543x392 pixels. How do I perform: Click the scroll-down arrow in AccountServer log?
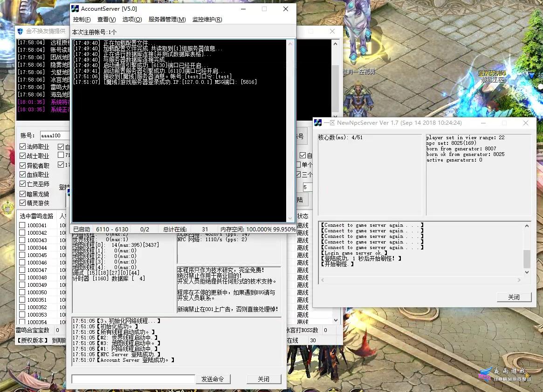coord(290,218)
